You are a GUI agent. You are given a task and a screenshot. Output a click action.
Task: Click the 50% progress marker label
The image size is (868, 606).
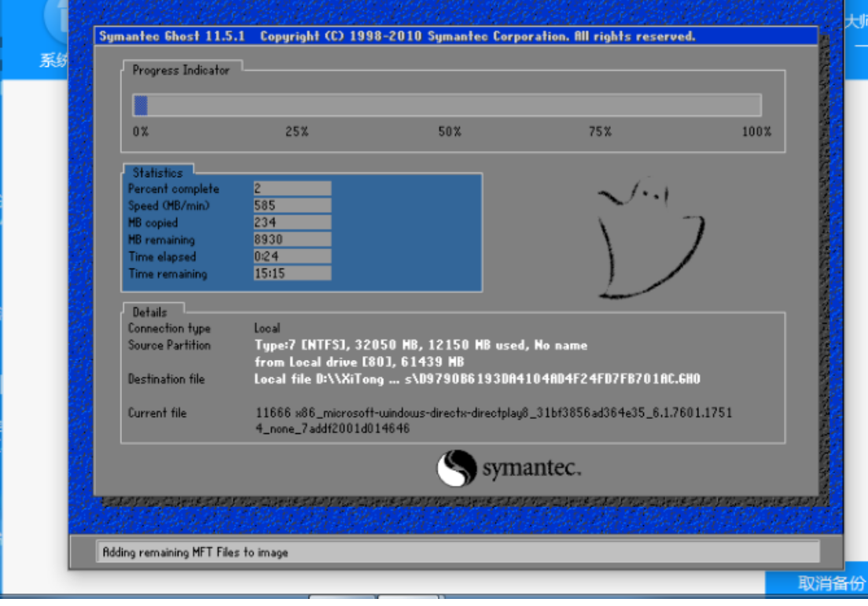pyautogui.click(x=450, y=132)
